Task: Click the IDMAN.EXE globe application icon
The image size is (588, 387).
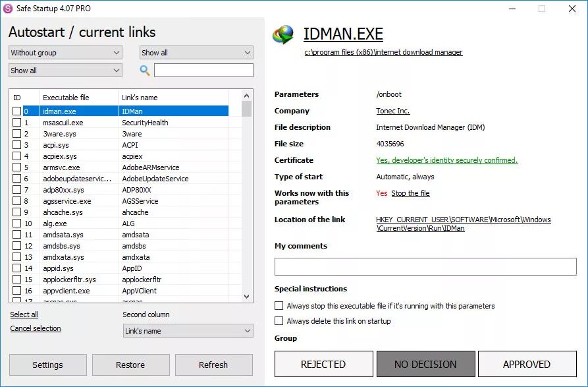Action: coord(283,35)
